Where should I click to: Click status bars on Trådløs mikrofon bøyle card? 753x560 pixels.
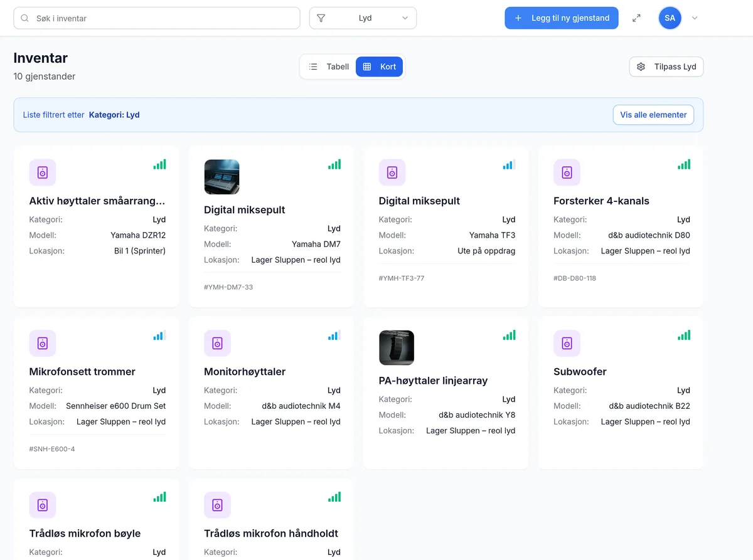tap(159, 497)
